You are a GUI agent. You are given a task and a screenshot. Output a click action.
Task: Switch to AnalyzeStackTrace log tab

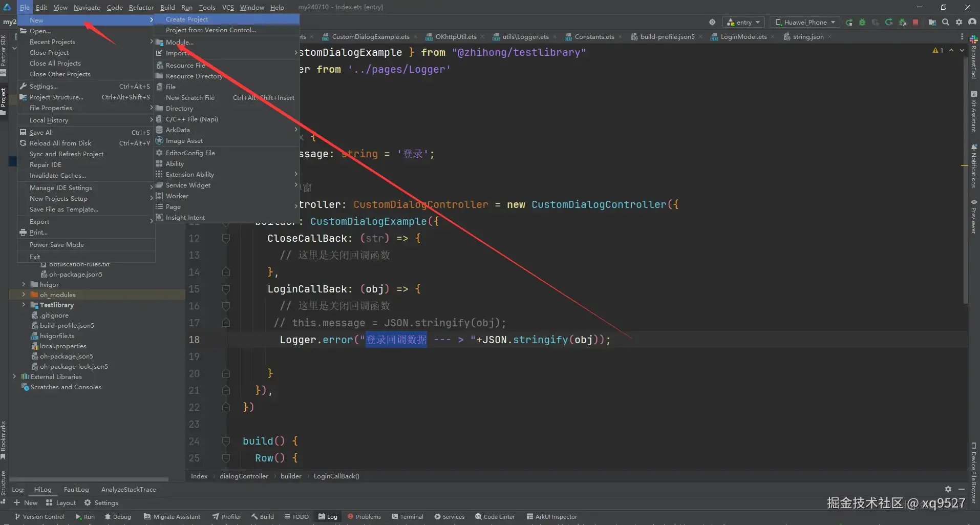click(x=129, y=489)
